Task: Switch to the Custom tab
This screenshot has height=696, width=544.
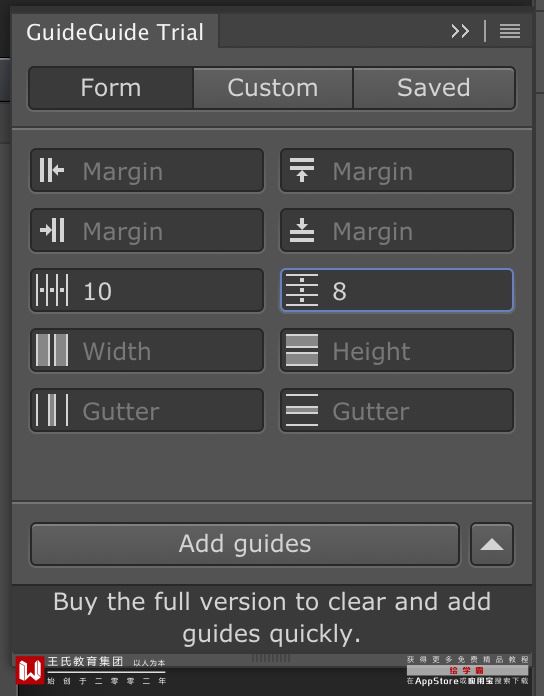Action: point(273,88)
